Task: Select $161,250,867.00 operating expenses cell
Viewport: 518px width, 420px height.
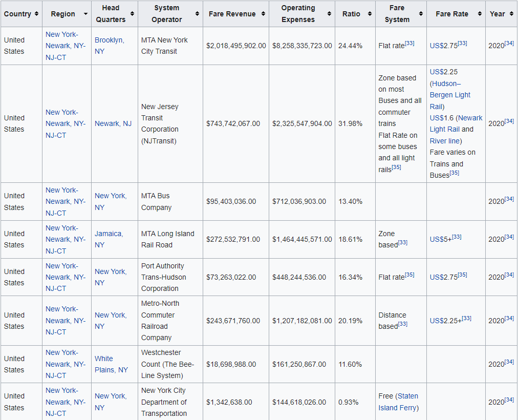Action: coord(302,364)
